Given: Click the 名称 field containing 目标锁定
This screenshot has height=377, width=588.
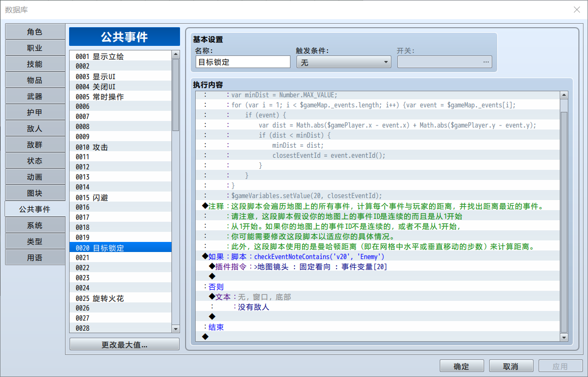Looking at the screenshot, I should tap(243, 62).
